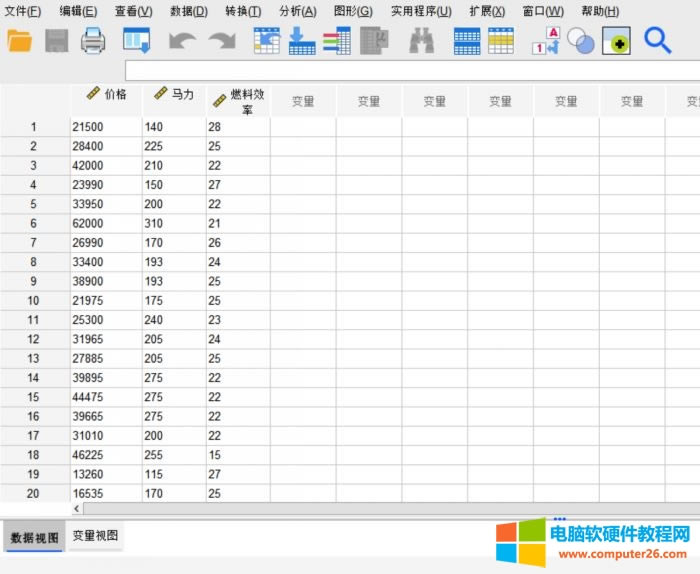Click the binoculars Find icon
This screenshot has height=574, width=700.
(421, 41)
